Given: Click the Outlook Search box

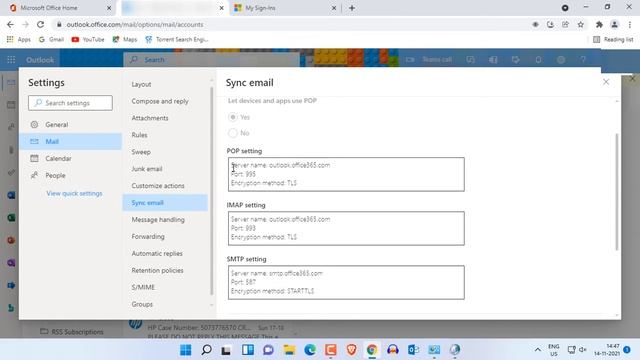Looking at the screenshot, I should (x=211, y=60).
